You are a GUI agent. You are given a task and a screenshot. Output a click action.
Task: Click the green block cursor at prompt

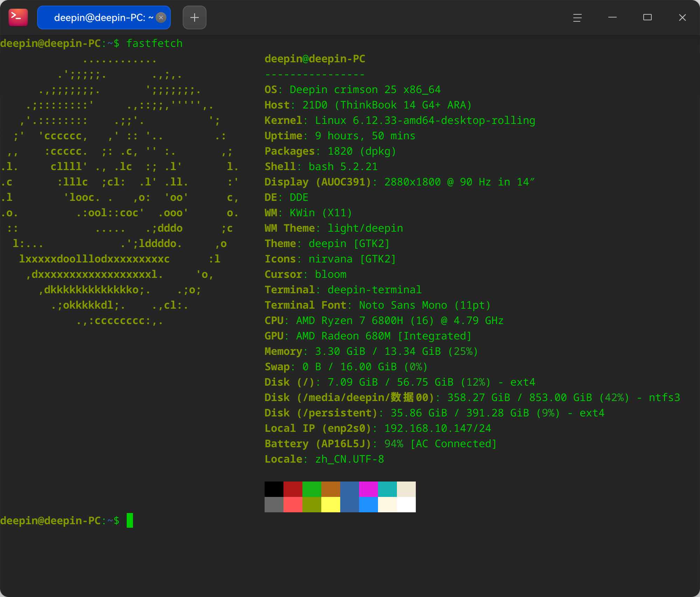[x=130, y=520]
